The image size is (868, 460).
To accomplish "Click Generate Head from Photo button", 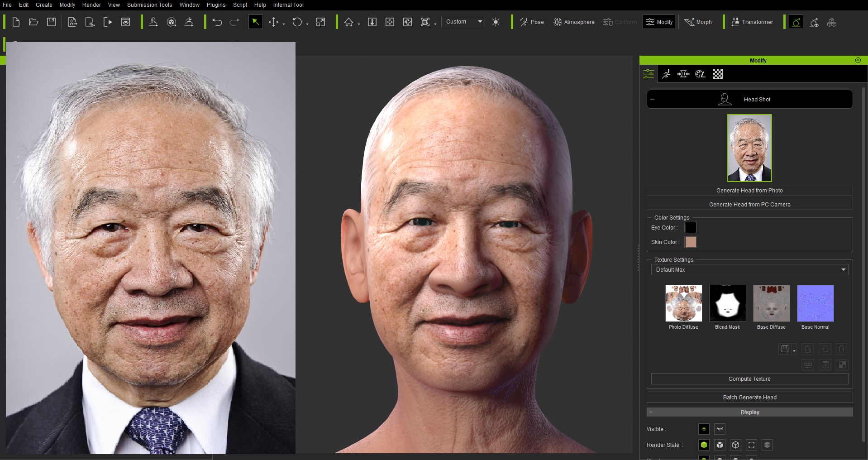I will (749, 191).
